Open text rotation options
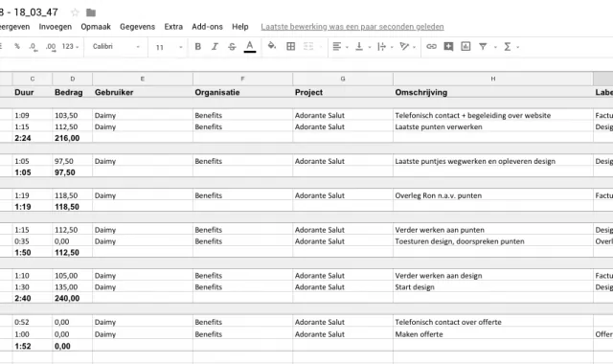Image resolution: width=613 pixels, height=364 pixels. pos(404,47)
